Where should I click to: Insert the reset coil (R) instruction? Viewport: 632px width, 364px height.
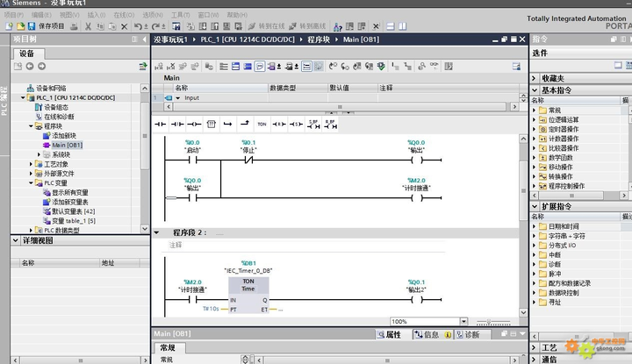[279, 125]
